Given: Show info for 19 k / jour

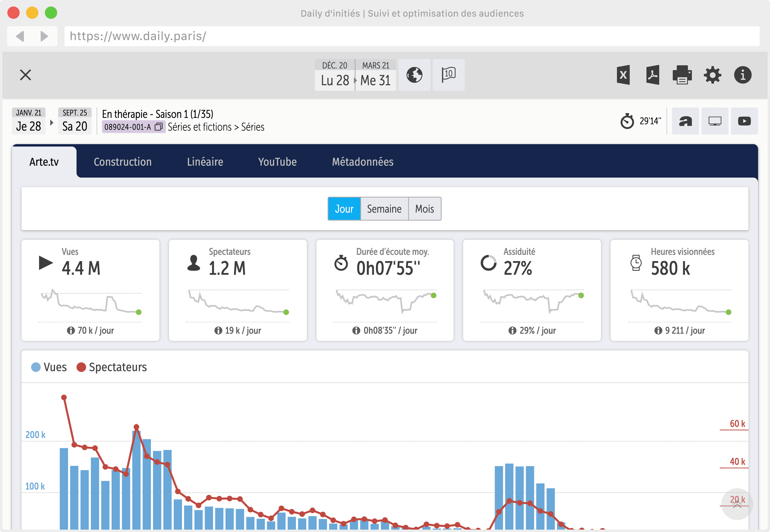Looking at the screenshot, I should point(218,330).
